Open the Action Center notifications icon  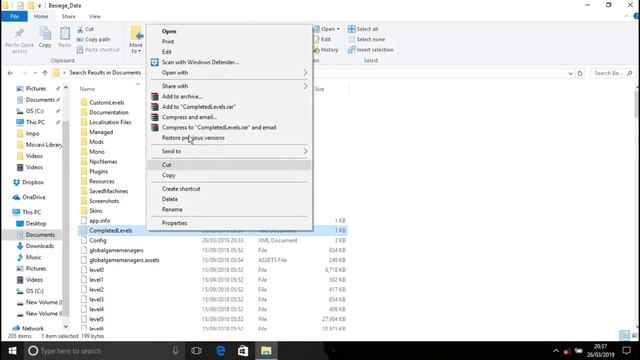click(627, 351)
